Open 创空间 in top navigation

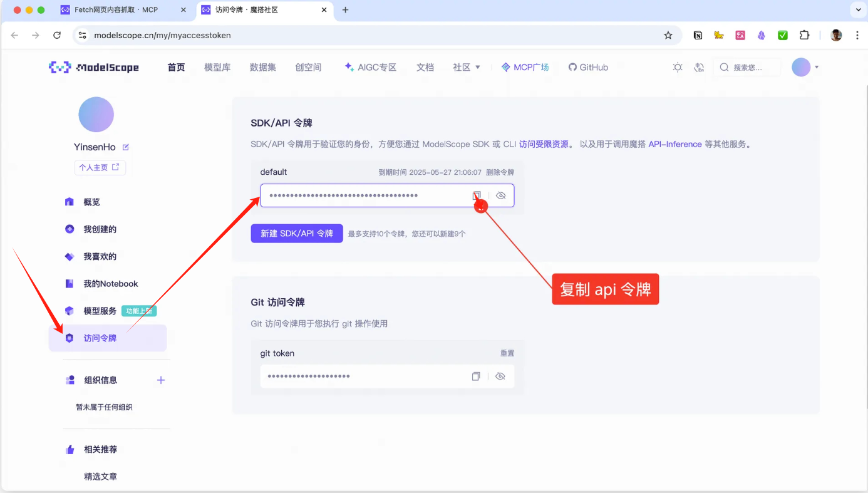point(308,67)
